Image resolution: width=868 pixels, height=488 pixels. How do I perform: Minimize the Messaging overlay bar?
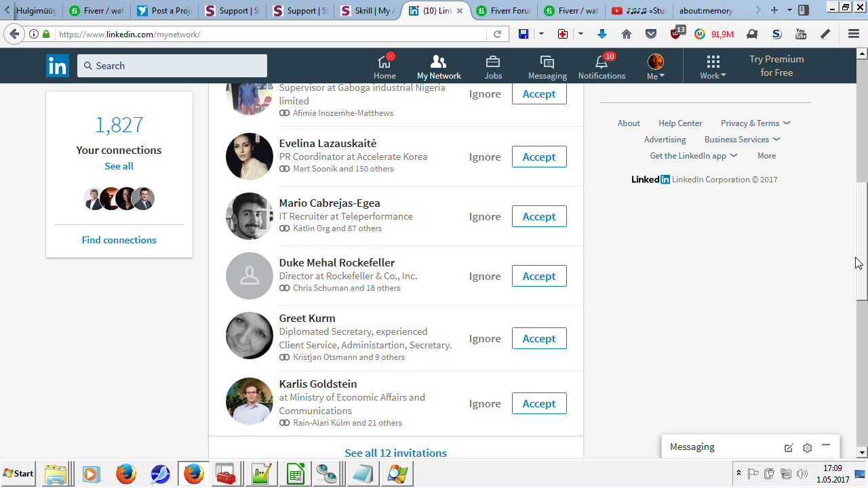(x=825, y=446)
